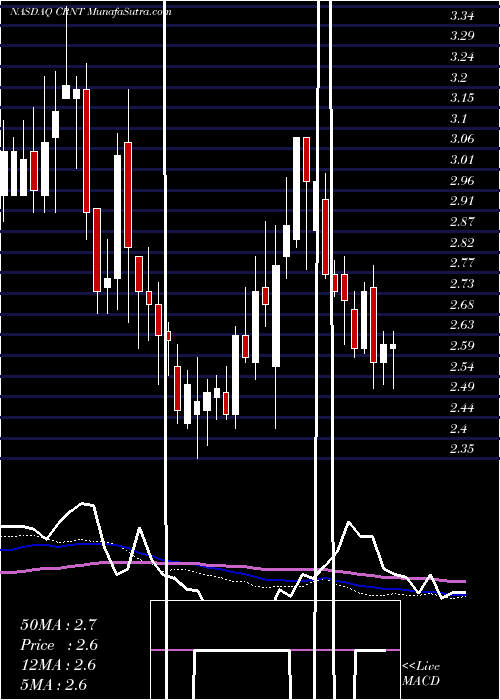Click the 3.34 price axis label
500x700 pixels.
click(462, 17)
